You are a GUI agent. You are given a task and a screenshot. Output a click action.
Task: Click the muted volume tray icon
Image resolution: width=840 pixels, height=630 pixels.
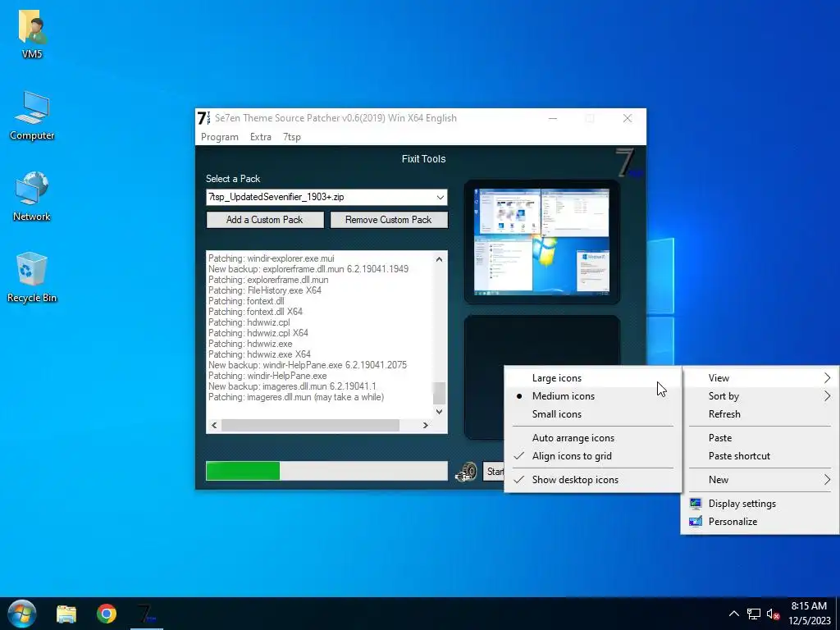(773, 614)
